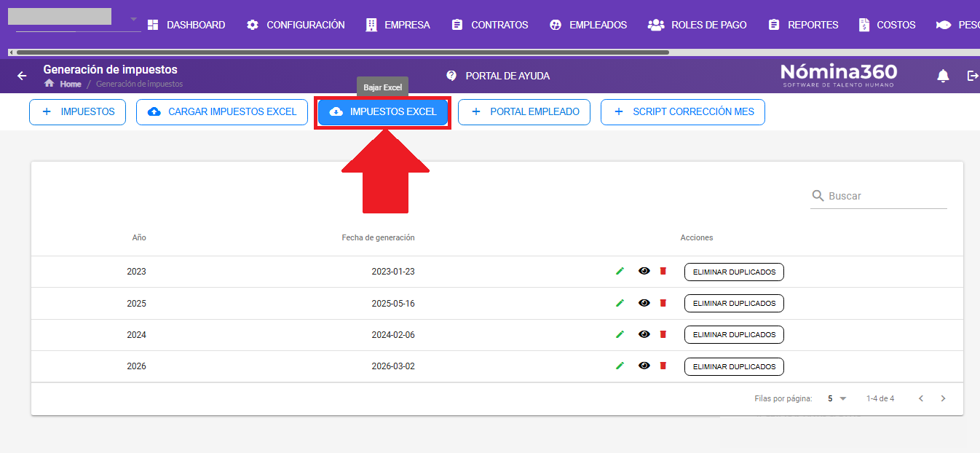This screenshot has height=453, width=980.
Task: Click the date cell 2024-02-06
Action: (x=393, y=335)
